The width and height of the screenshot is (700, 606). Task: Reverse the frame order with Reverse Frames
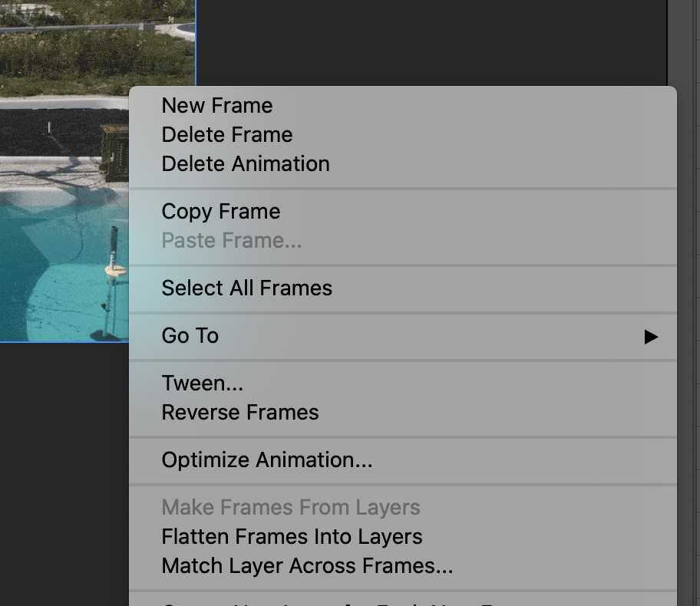pyautogui.click(x=239, y=412)
